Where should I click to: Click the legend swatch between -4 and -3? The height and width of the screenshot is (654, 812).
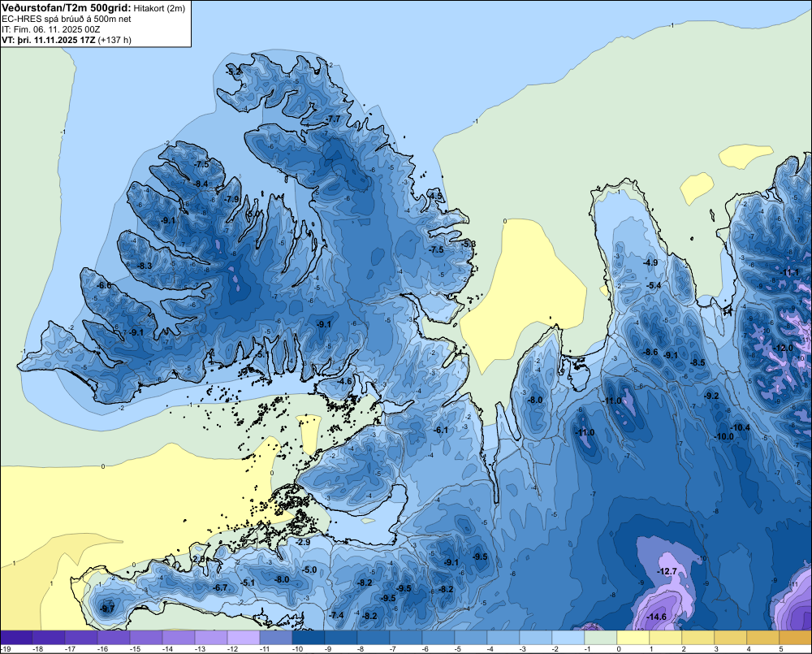click(x=503, y=638)
